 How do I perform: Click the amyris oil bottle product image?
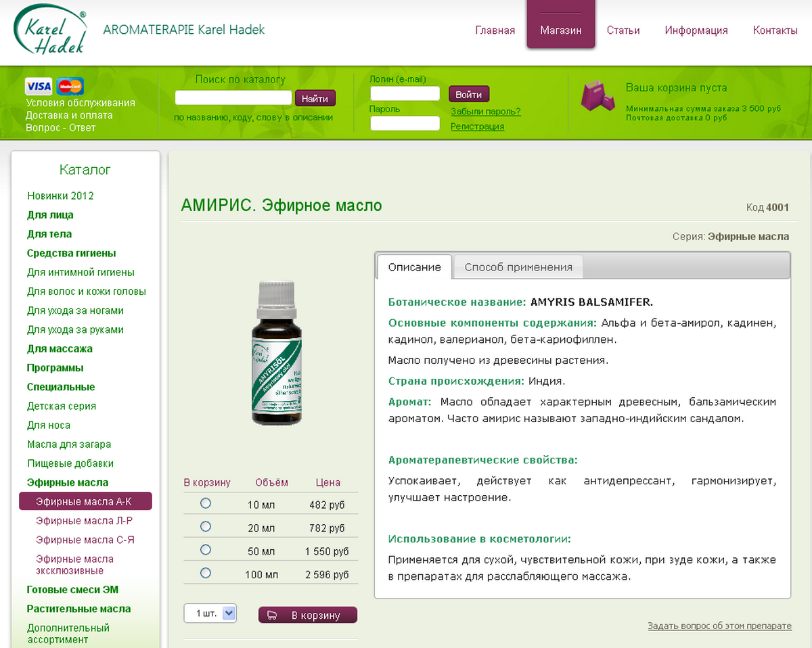(276, 352)
